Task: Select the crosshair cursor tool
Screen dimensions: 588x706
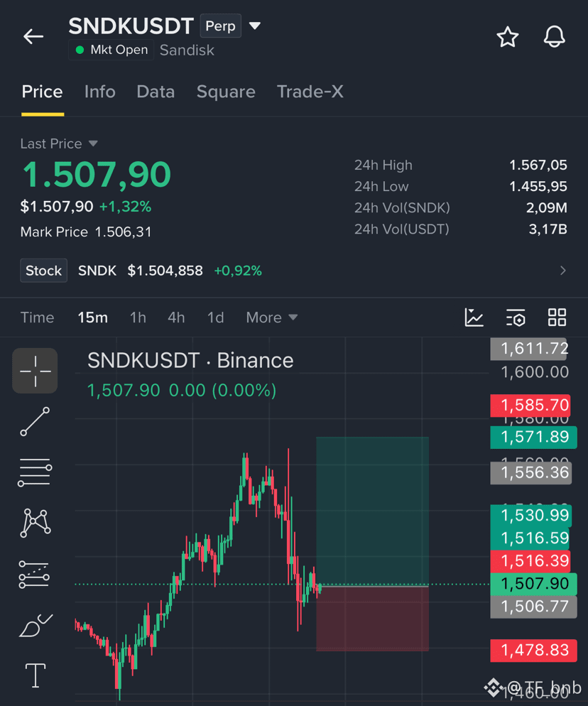Action: coord(35,371)
